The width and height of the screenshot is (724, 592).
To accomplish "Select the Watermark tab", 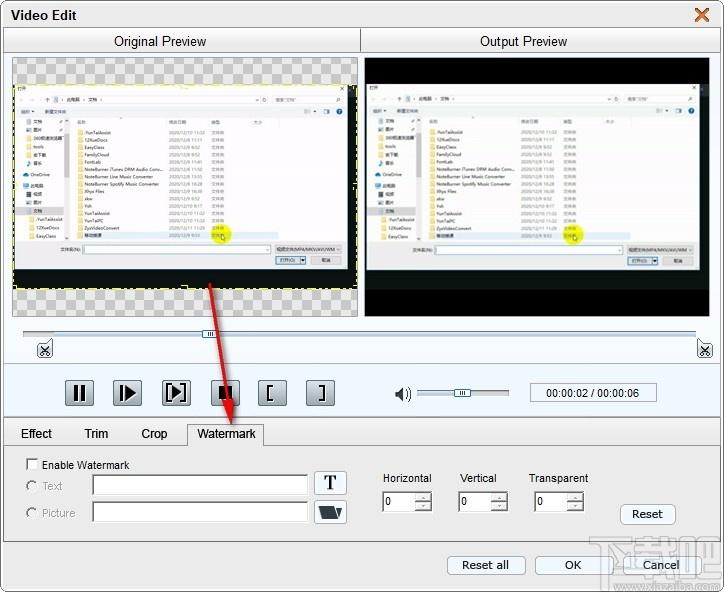I will (x=226, y=434).
